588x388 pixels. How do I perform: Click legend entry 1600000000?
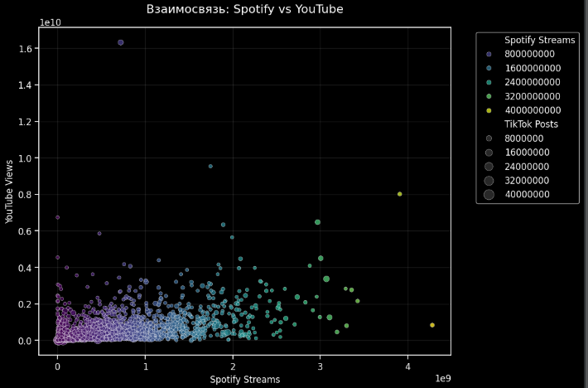(533, 68)
